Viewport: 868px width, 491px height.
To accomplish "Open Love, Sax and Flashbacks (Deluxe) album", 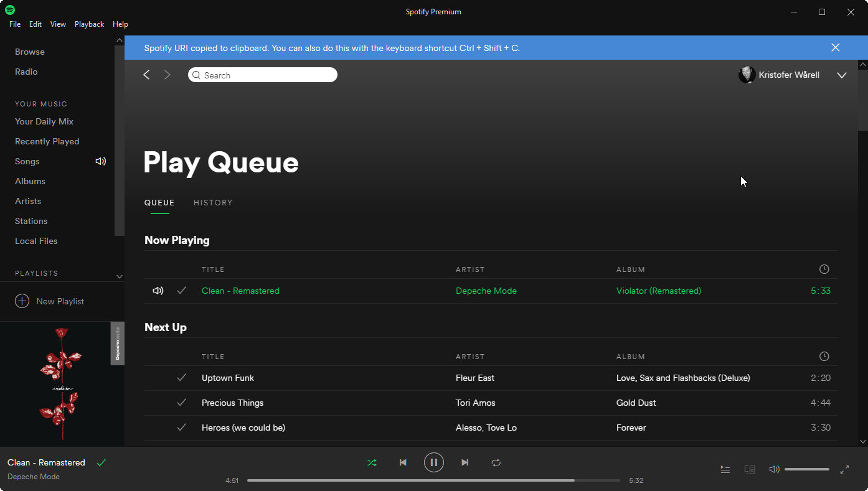I will 683,378.
